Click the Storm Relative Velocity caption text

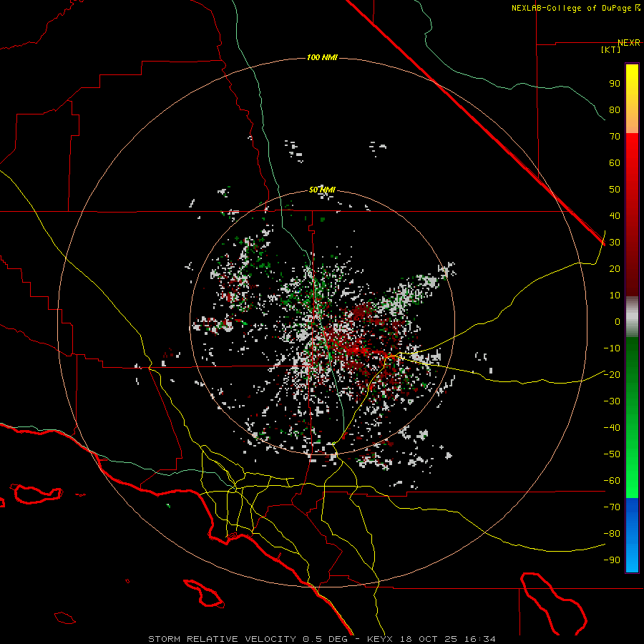coord(321,639)
